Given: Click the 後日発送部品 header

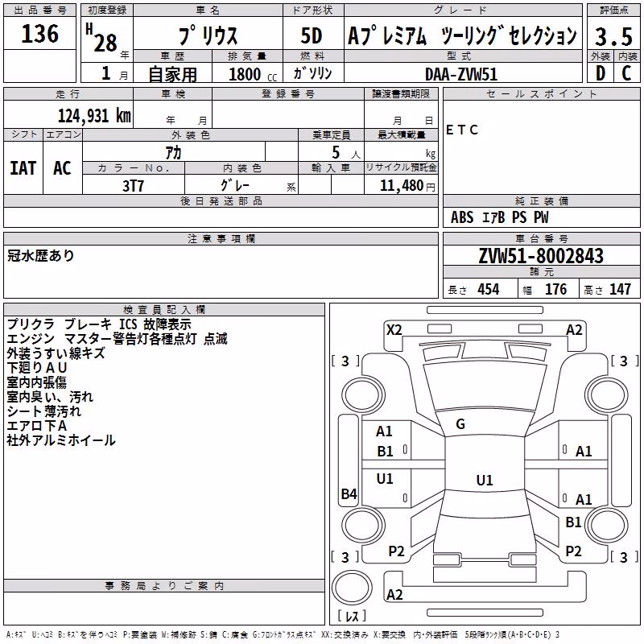Looking at the screenshot, I should (x=221, y=200).
